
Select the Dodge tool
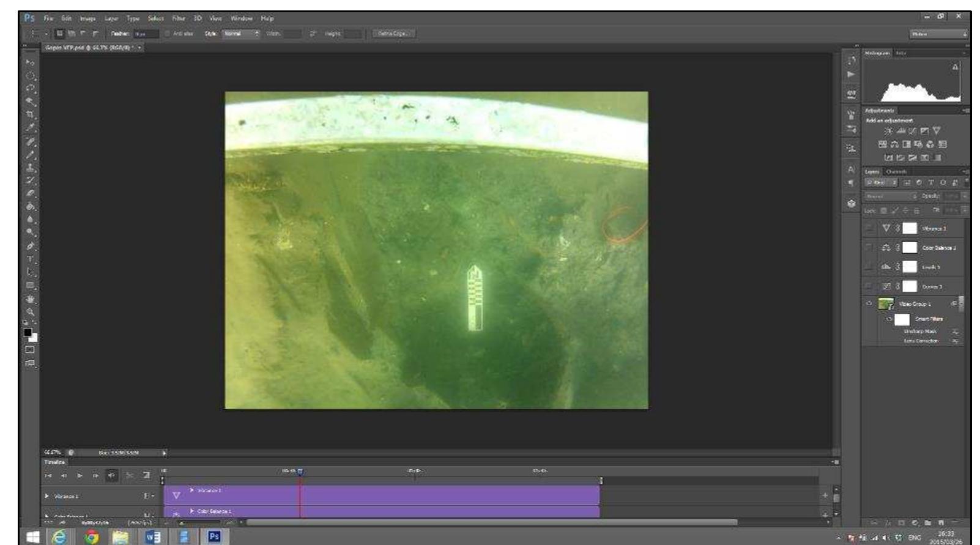pyautogui.click(x=30, y=232)
